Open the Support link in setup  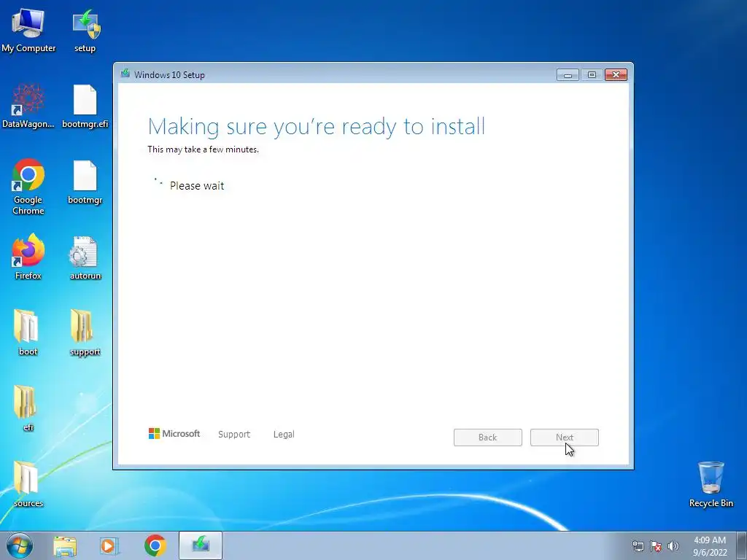tap(234, 435)
